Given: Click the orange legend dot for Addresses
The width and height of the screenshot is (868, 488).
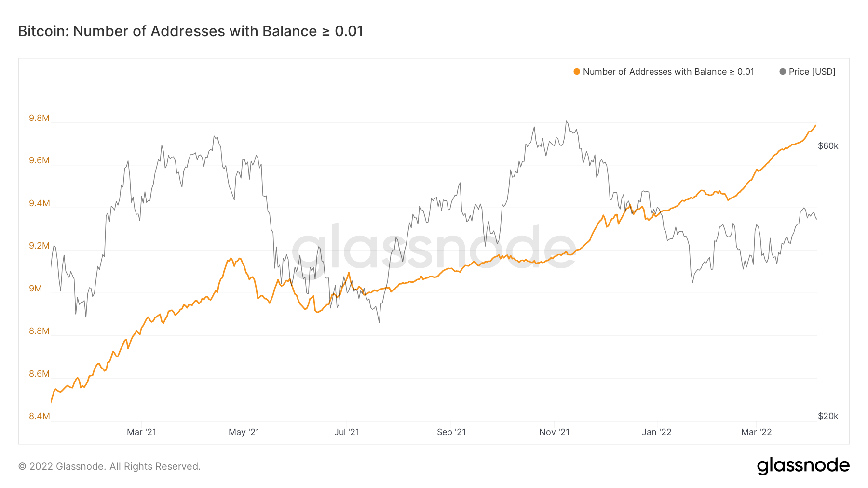Looking at the screenshot, I should click(577, 72).
